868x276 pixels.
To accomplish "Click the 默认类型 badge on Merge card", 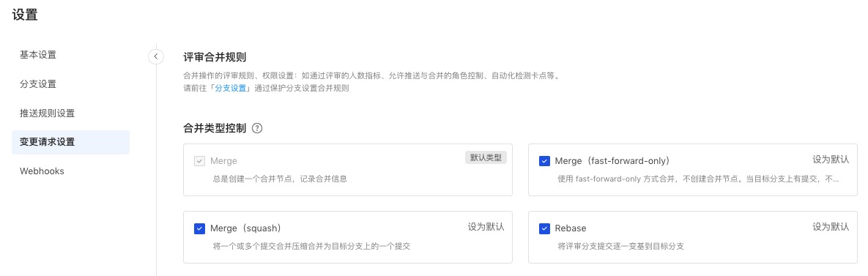I will click(x=486, y=157).
